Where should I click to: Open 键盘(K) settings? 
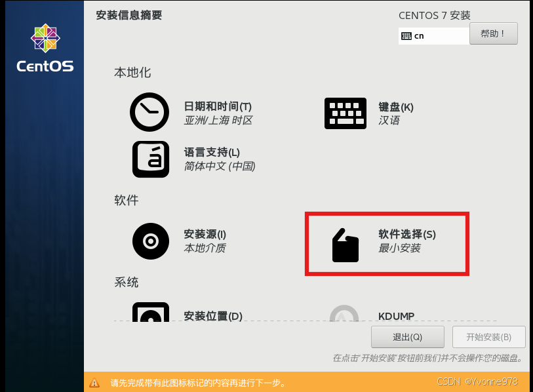click(396, 107)
